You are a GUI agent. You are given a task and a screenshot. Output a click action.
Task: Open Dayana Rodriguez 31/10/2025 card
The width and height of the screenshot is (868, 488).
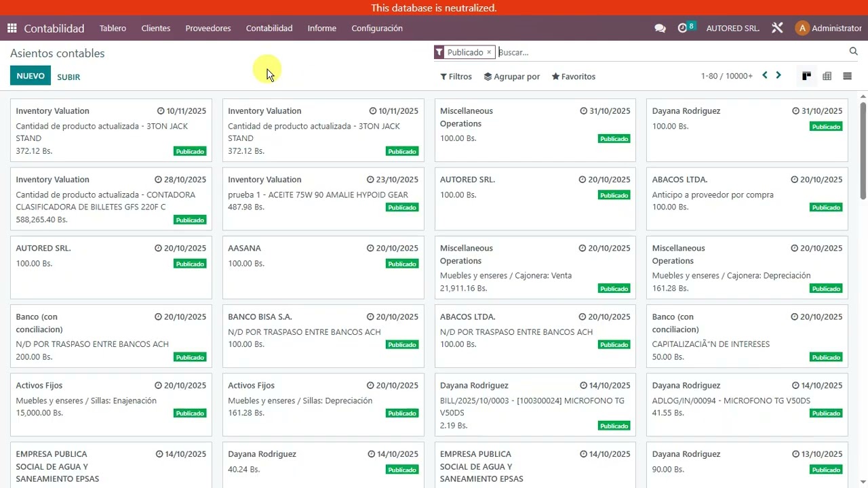[x=747, y=130]
